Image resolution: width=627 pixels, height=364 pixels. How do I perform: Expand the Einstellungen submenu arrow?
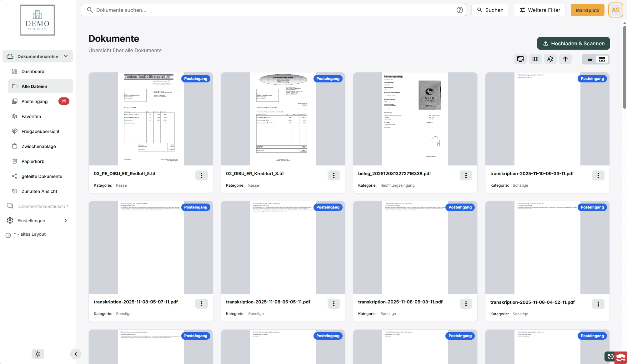[65, 220]
